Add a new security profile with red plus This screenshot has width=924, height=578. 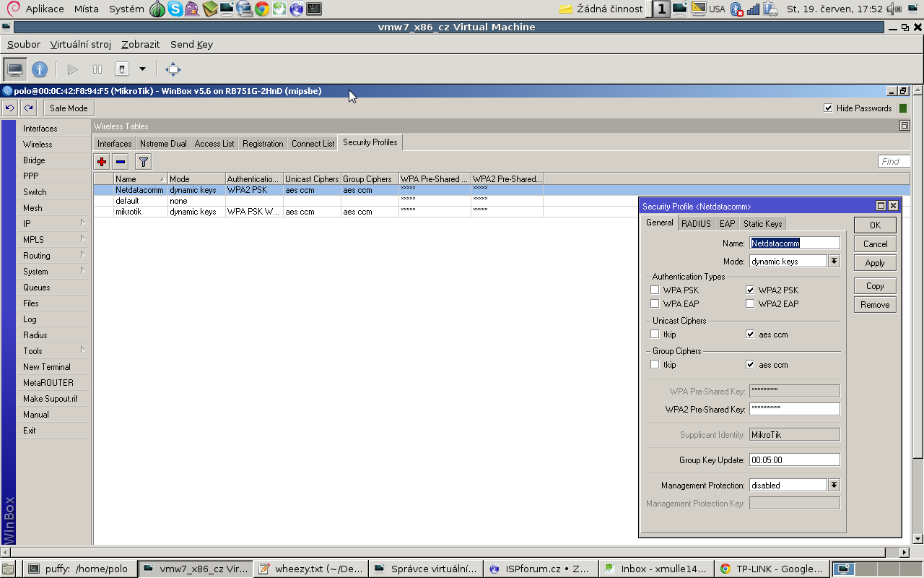point(102,162)
